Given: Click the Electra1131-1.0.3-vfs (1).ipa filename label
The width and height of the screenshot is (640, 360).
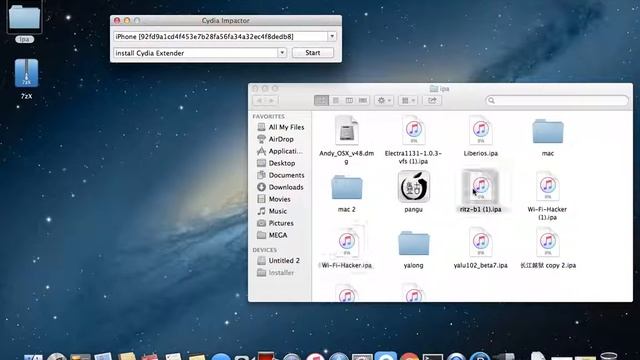Looking at the screenshot, I should click(x=413, y=157).
